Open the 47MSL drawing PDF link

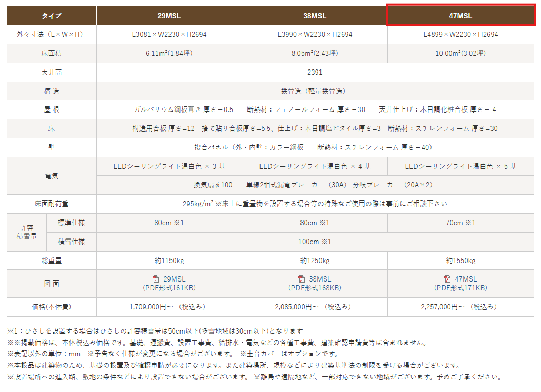point(465,279)
